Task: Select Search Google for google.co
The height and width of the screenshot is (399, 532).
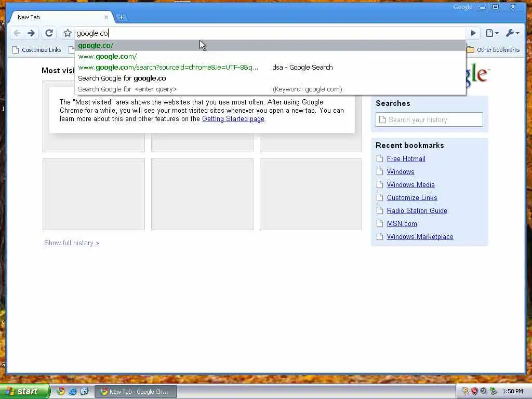Action: (270, 78)
